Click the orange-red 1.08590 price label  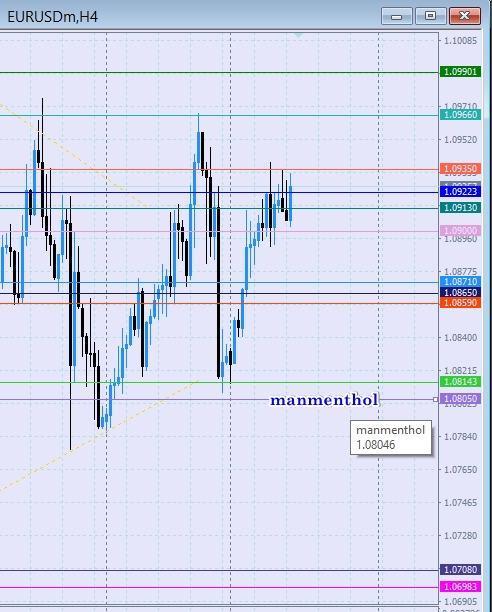click(x=460, y=303)
